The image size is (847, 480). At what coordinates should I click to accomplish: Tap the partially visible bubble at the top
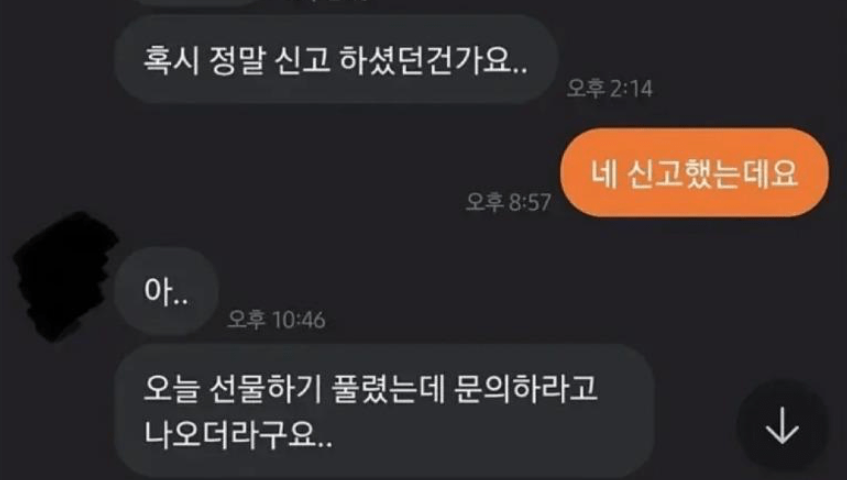(194, 2)
